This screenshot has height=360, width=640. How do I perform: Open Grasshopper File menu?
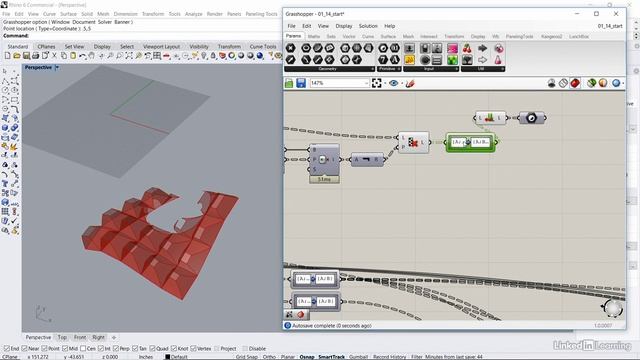click(291, 26)
